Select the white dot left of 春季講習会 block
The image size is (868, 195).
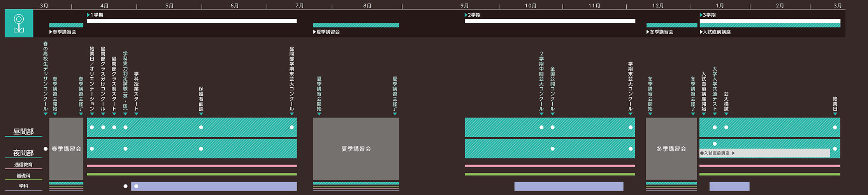[x=46, y=149]
